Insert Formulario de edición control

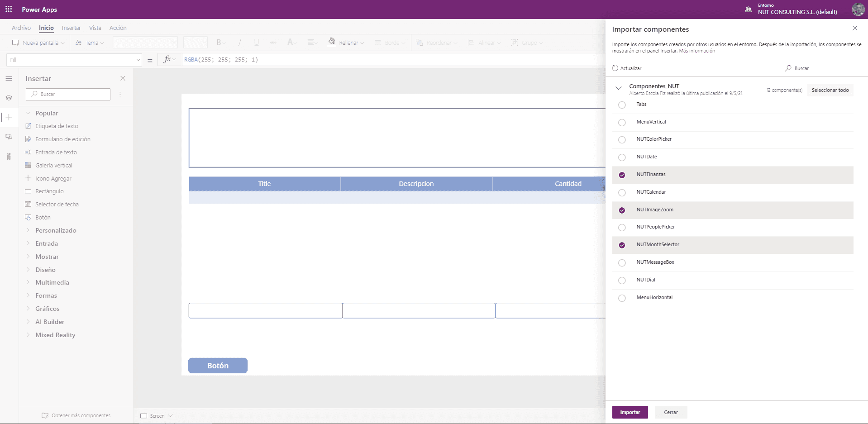tap(63, 139)
